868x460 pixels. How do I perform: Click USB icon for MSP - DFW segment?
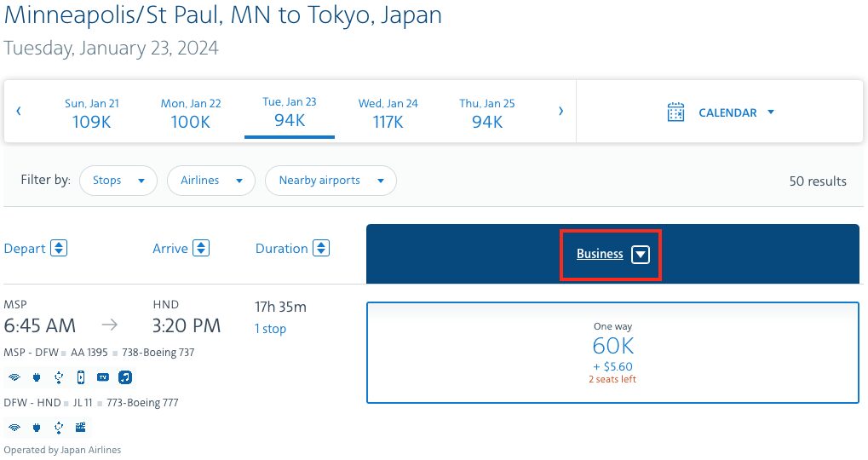59,377
